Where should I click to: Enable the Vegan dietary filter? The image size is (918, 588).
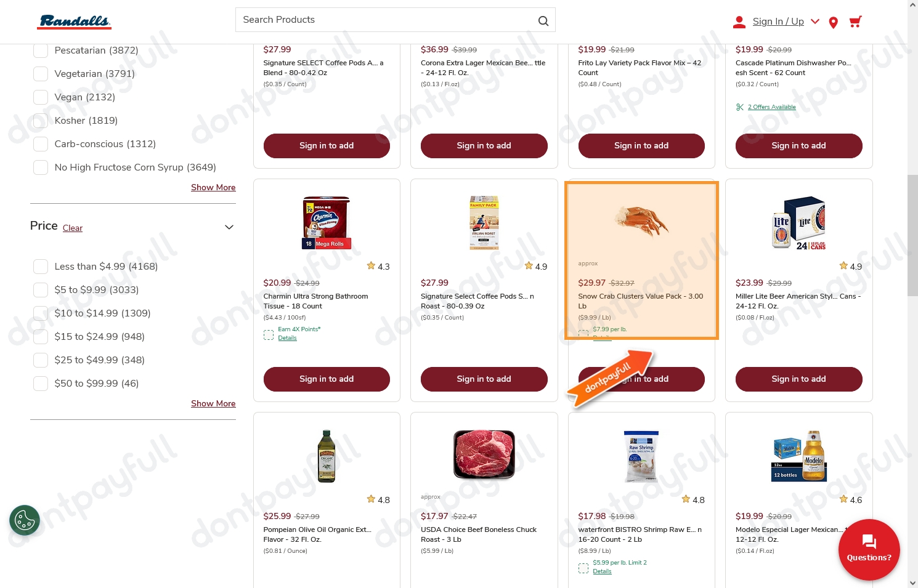tap(41, 97)
